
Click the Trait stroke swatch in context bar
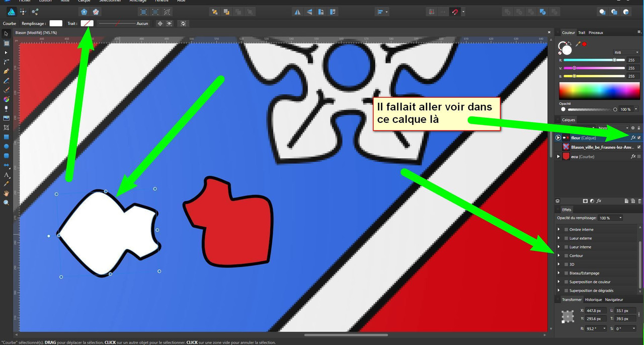[x=87, y=23]
